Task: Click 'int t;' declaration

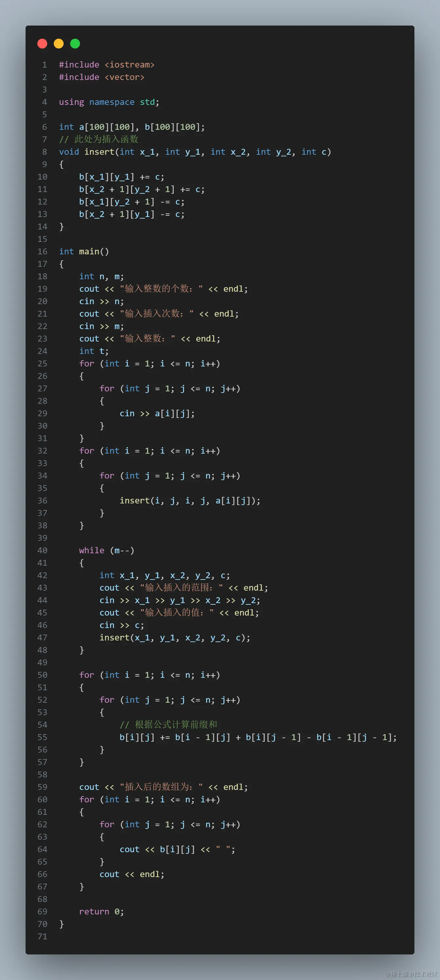Action: [x=94, y=351]
